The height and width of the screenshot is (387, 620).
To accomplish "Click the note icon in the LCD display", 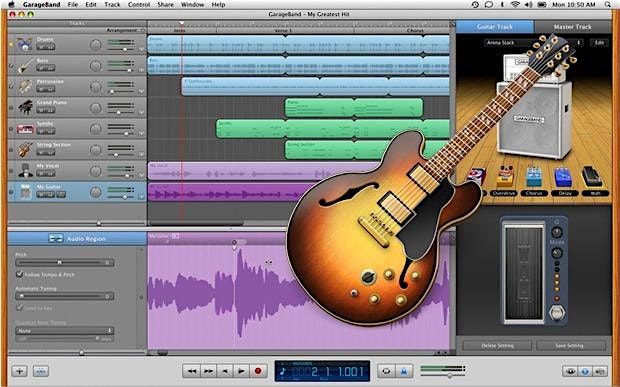I will (283, 371).
